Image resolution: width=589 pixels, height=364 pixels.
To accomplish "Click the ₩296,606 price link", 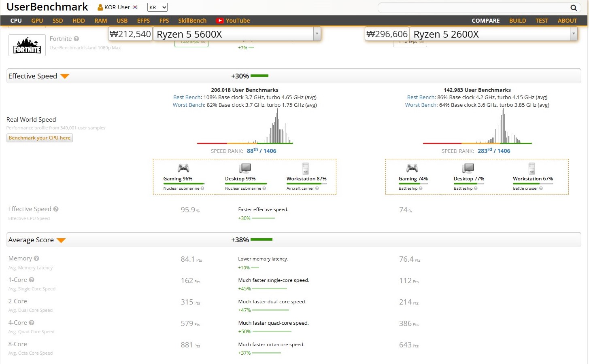I will 387,34.
